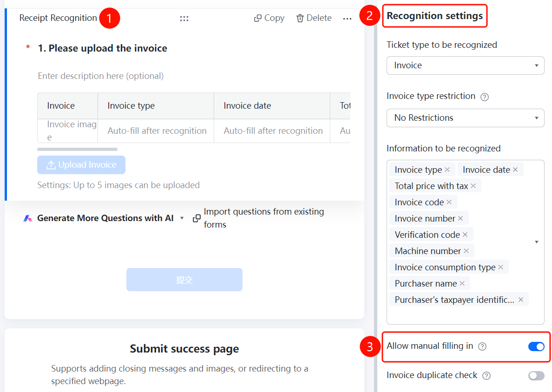The height and width of the screenshot is (392, 552).
Task: Click the drag handle dots icon
Action: click(184, 18)
